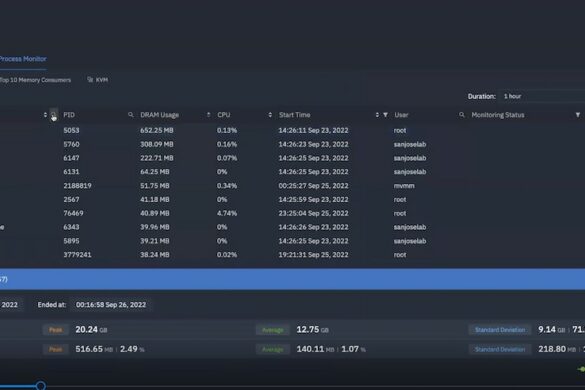The image size is (585, 390).
Task: Click the sort arrows left of PID header
Action: (x=45, y=115)
